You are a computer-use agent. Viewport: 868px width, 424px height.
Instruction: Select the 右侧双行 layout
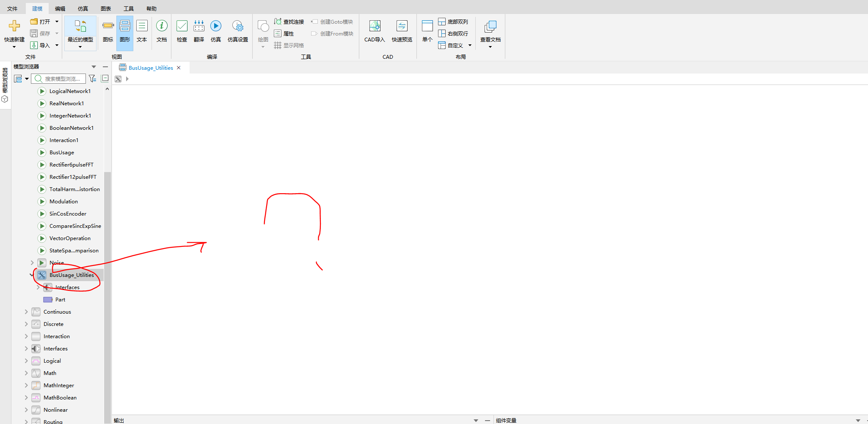(x=453, y=33)
